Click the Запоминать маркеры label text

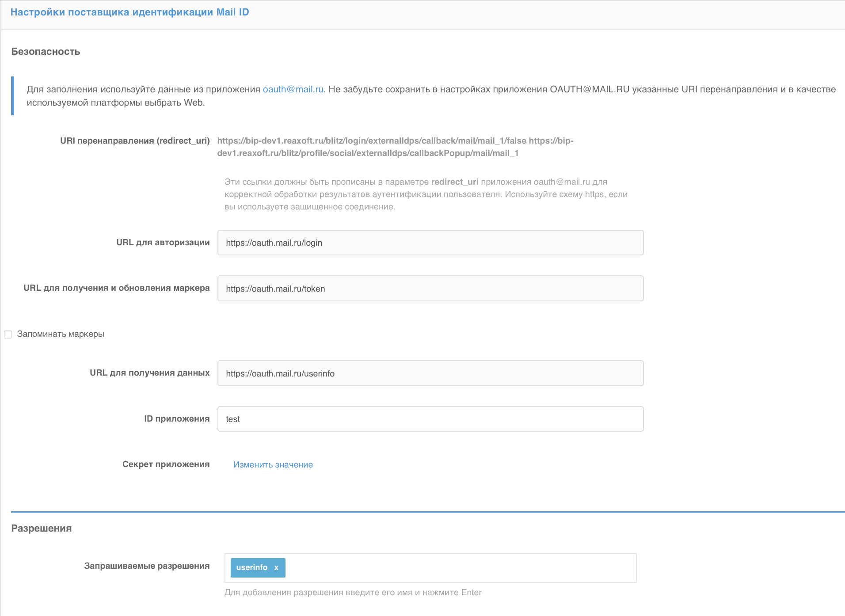point(61,334)
